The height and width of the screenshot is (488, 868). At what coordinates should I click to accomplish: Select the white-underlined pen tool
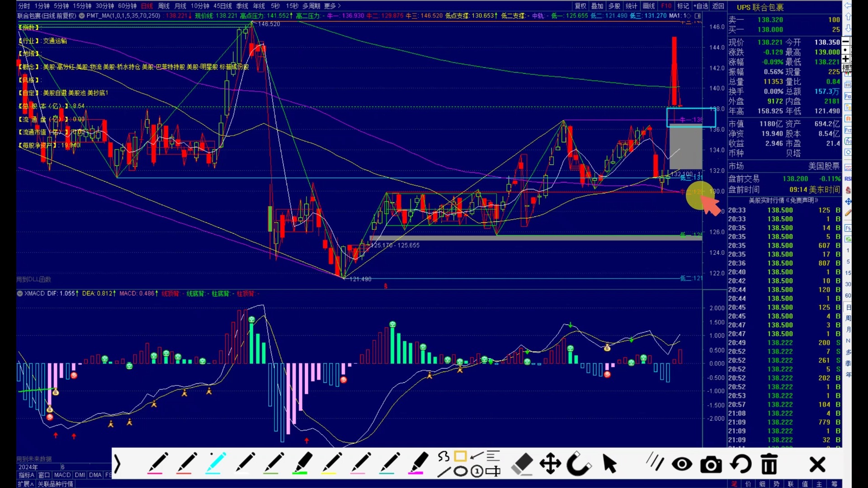point(245,464)
